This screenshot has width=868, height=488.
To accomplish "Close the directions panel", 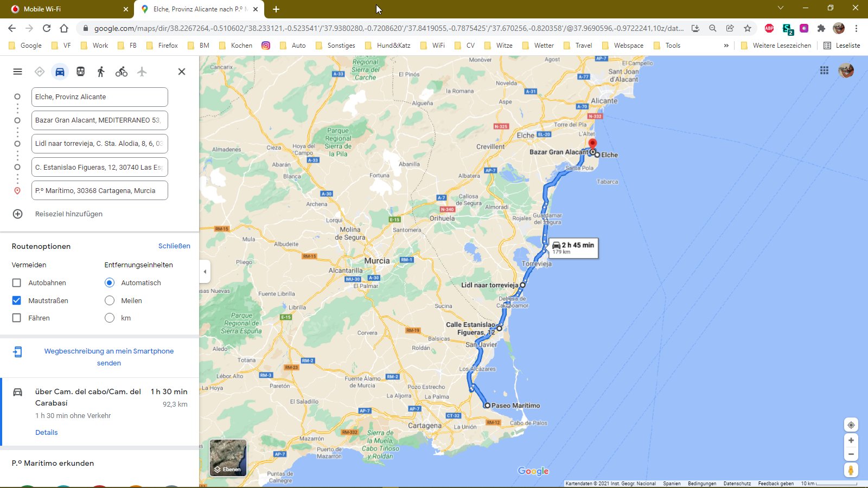I will coord(182,72).
